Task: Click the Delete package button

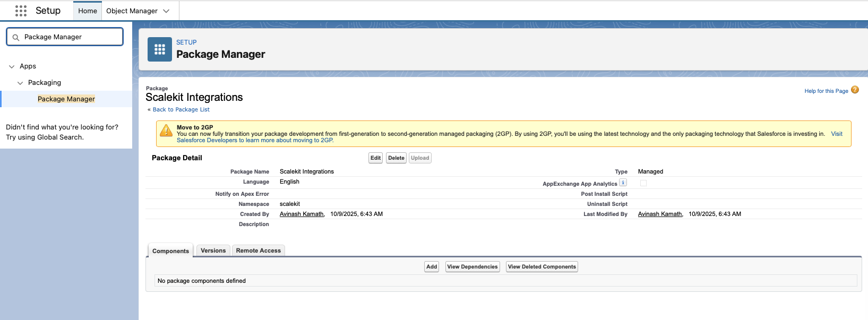Action: point(396,158)
